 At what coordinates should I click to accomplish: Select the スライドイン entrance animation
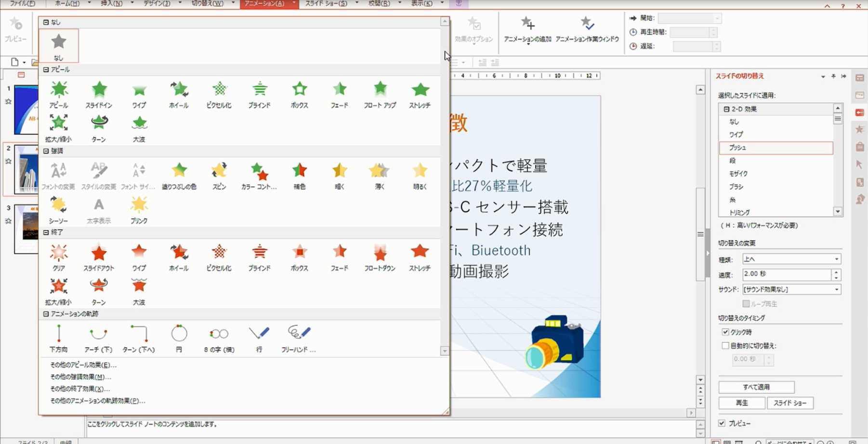tap(99, 94)
